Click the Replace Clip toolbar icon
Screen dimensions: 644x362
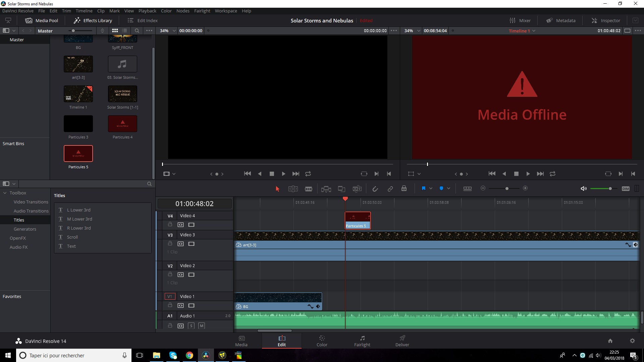coord(357,189)
